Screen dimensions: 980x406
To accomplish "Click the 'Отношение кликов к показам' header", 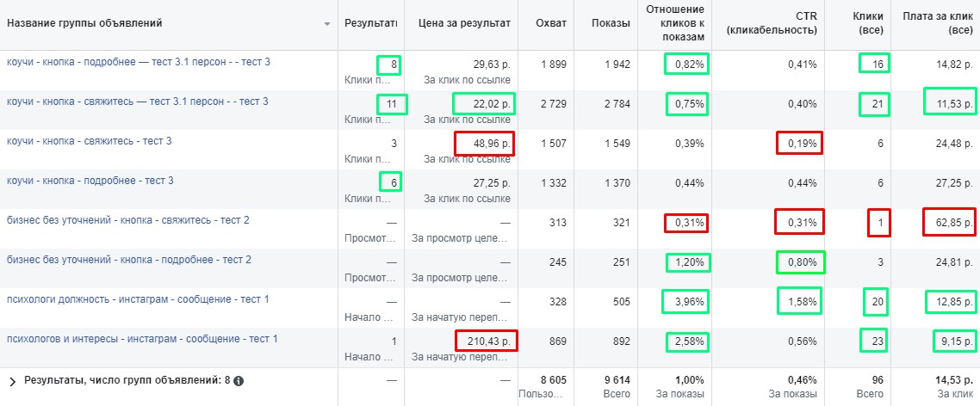I will [x=676, y=23].
